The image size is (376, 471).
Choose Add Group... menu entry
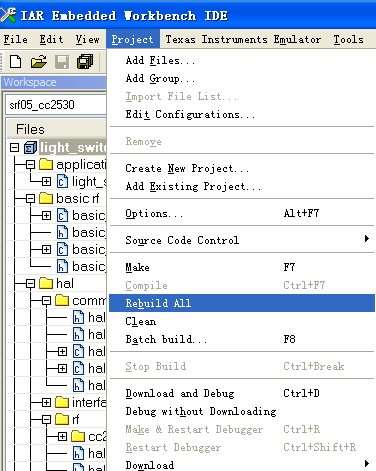242,78
